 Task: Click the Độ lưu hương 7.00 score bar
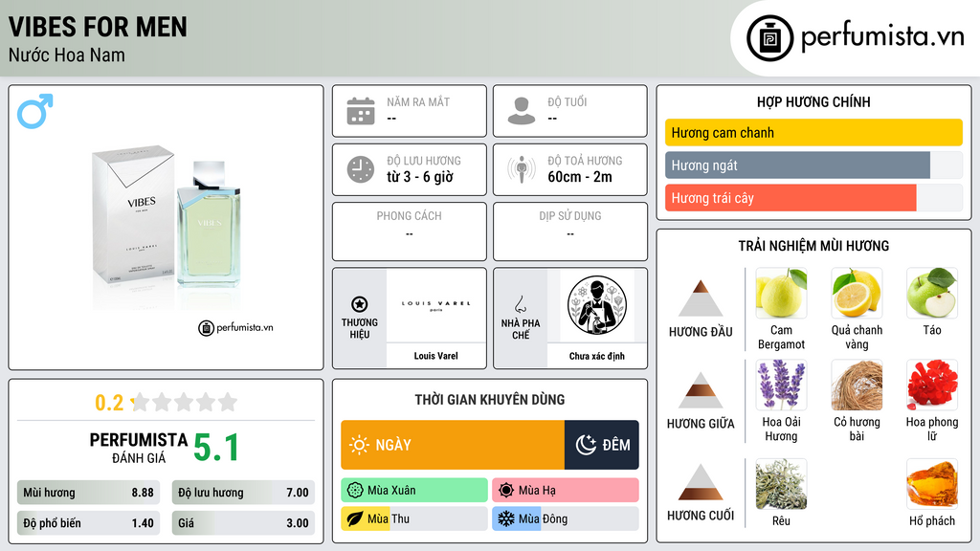243,493
